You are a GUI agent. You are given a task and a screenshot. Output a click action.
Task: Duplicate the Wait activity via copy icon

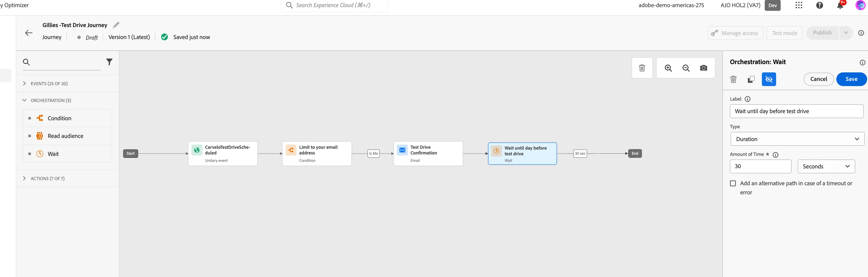point(751,80)
